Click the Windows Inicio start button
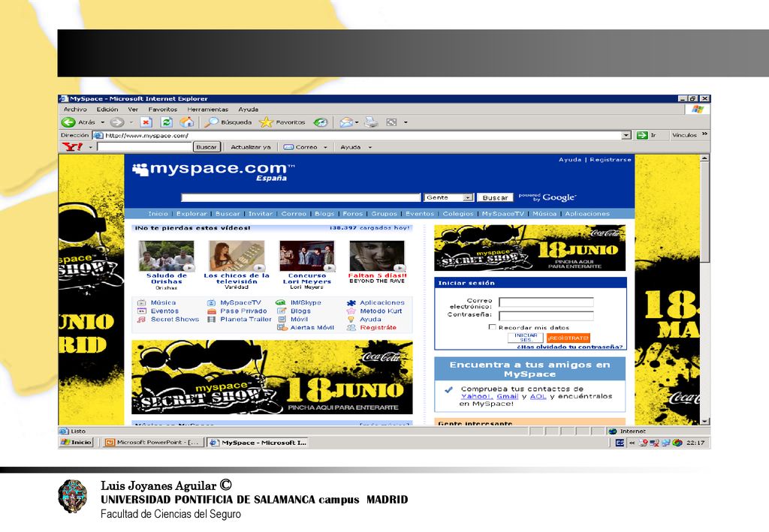769x532 pixels. click(x=76, y=443)
